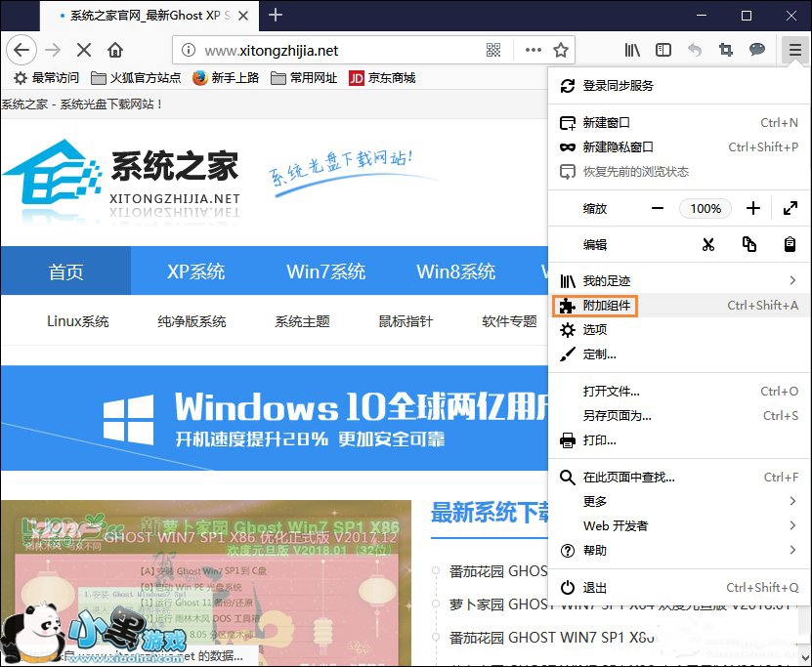Select 另存页面为... entry
Screen dimensions: 812x667
(x=679, y=415)
